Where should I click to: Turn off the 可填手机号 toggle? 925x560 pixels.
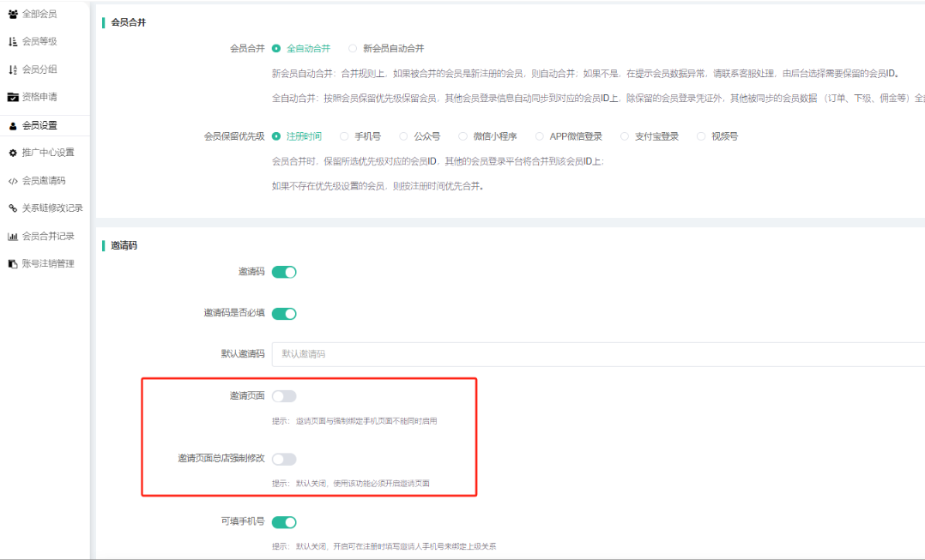284,522
